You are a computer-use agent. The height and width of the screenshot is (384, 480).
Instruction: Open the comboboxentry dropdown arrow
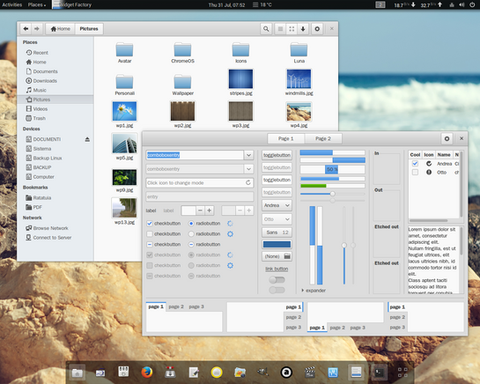(249, 155)
